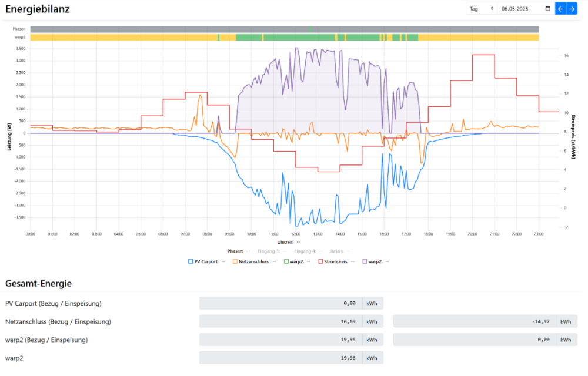Open the calendar picker icon in date field
The image size is (588, 376).
click(548, 9)
